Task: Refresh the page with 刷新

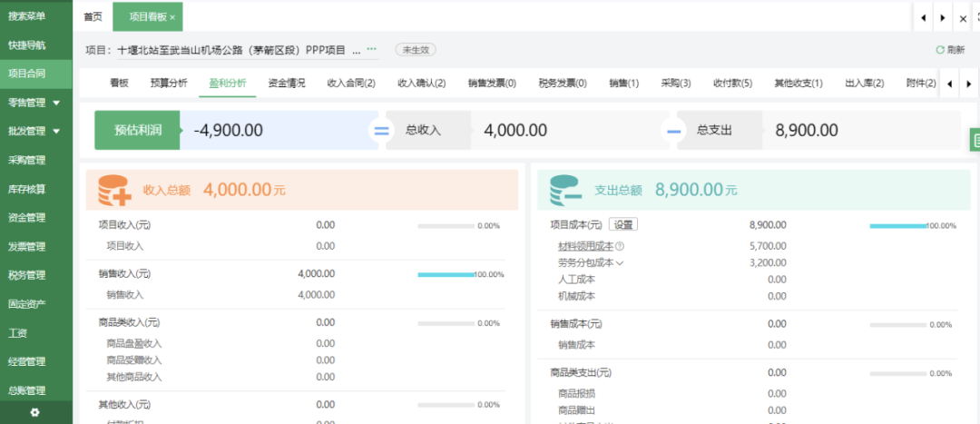Action: pyautogui.click(x=950, y=50)
